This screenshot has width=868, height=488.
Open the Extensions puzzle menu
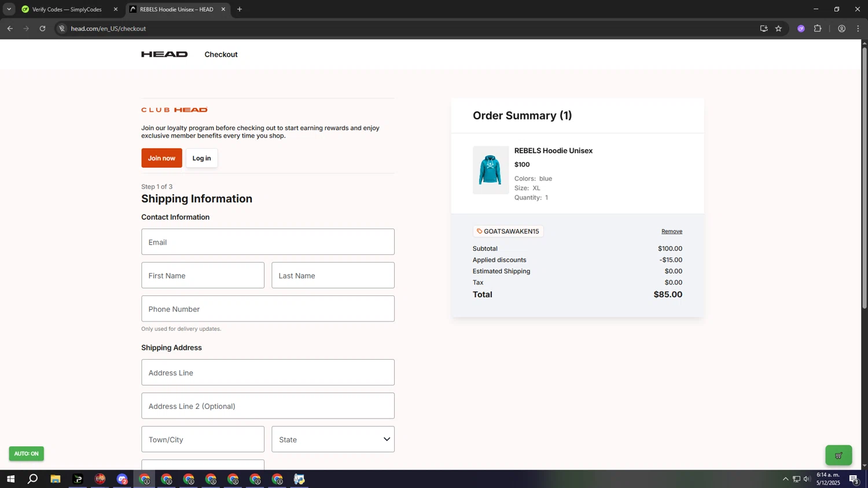click(818, 28)
